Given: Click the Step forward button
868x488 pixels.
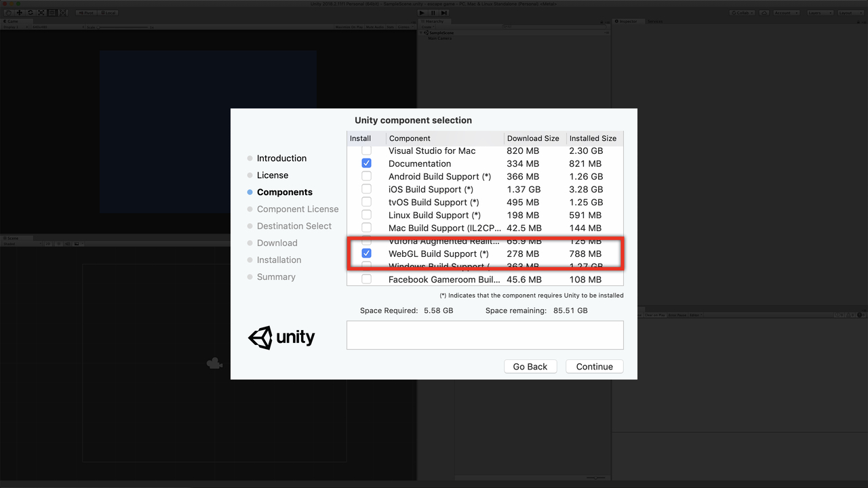Looking at the screenshot, I should tap(443, 13).
